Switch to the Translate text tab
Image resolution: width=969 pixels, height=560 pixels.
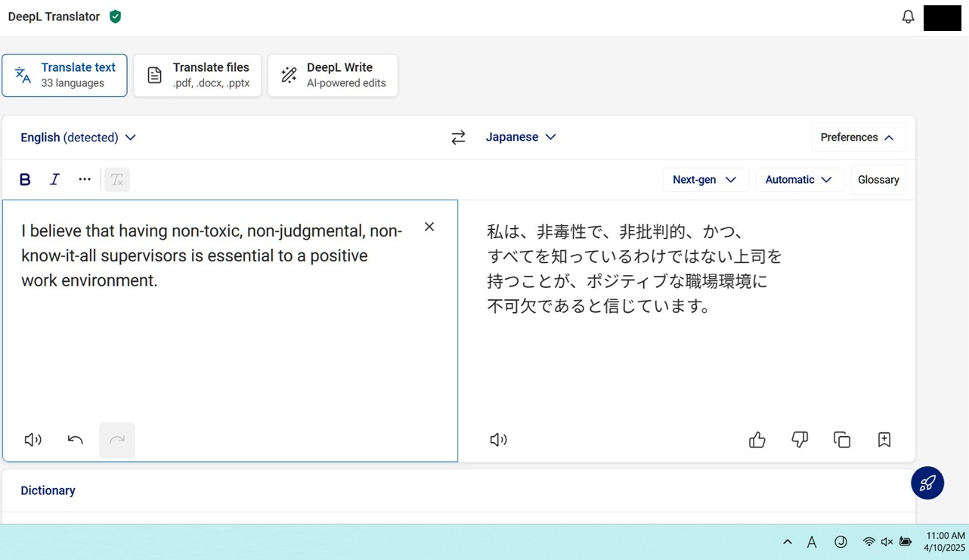[x=64, y=76]
